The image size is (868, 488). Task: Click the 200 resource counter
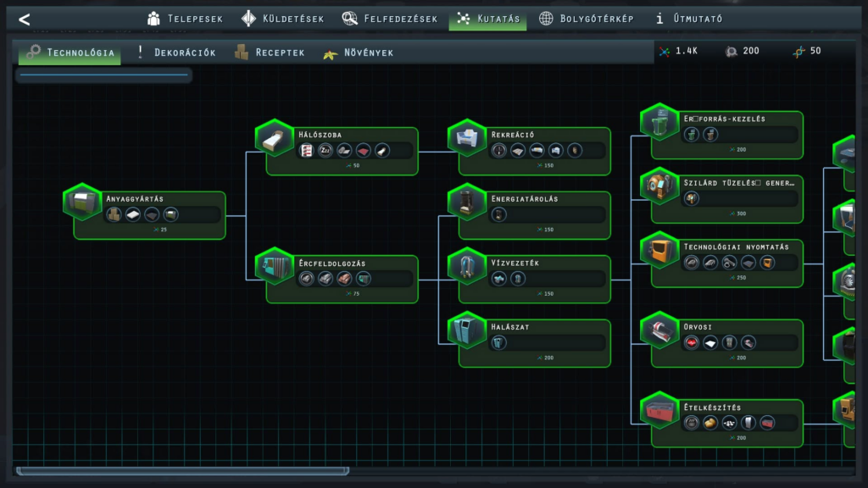pos(743,51)
